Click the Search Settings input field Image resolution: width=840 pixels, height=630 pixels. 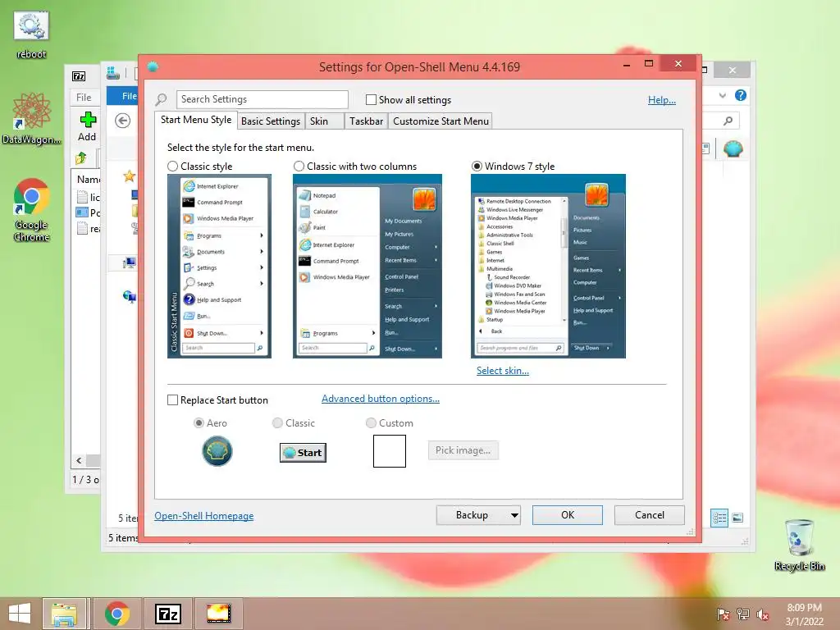coord(262,99)
